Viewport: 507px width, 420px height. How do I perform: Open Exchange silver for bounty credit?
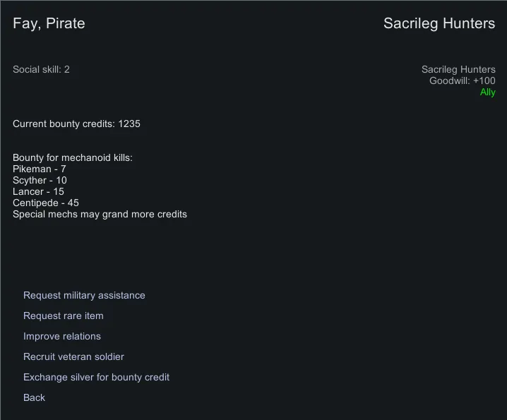coord(96,377)
